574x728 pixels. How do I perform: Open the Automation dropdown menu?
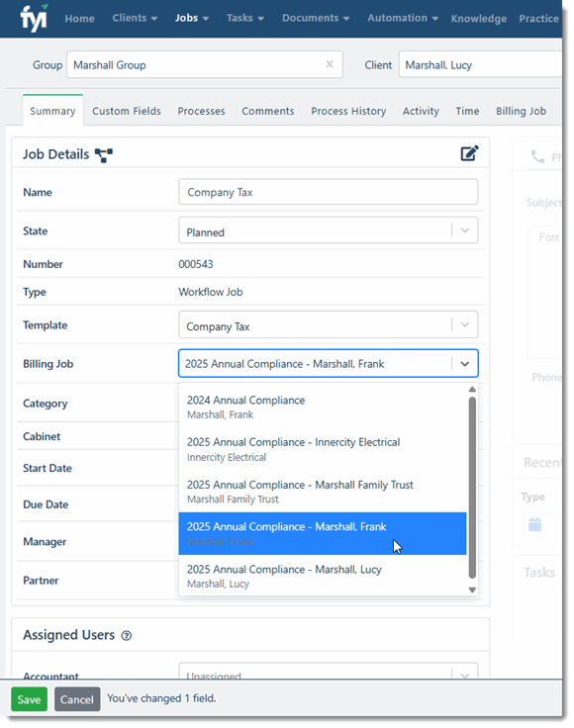click(403, 18)
